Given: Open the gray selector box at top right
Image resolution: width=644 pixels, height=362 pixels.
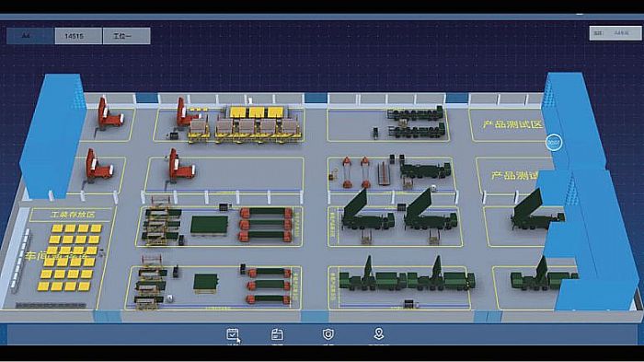Looking at the screenshot, I should (x=615, y=33).
